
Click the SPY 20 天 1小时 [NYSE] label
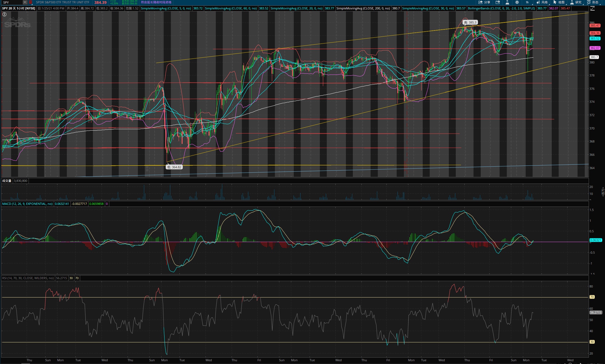pyautogui.click(x=19, y=8)
